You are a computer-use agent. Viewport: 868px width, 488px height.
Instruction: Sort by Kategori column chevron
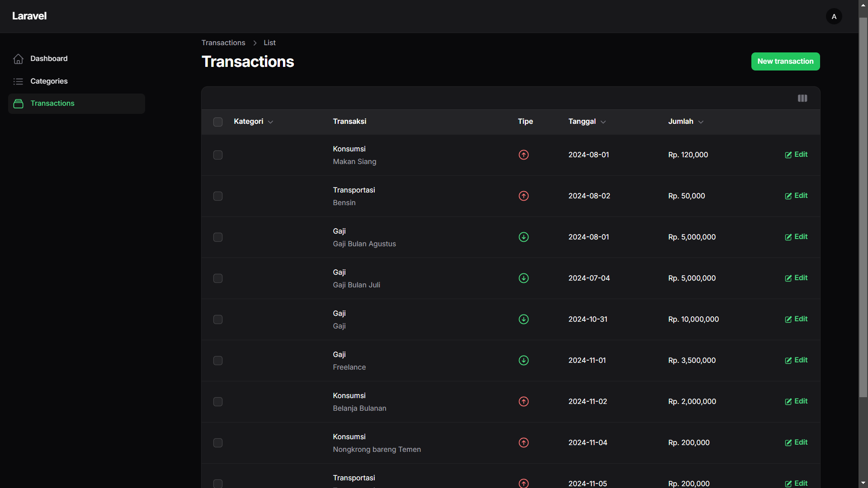pyautogui.click(x=270, y=122)
